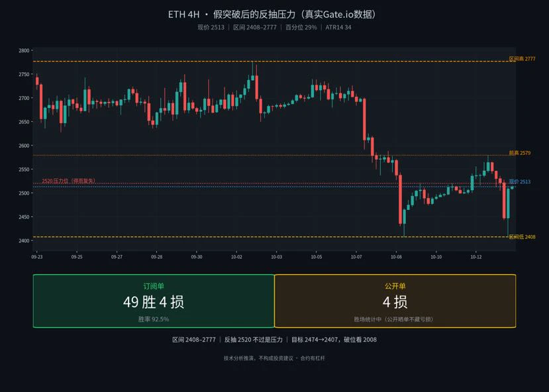Select the "前高 2579" line label
This screenshot has width=549, height=392.
520,153
